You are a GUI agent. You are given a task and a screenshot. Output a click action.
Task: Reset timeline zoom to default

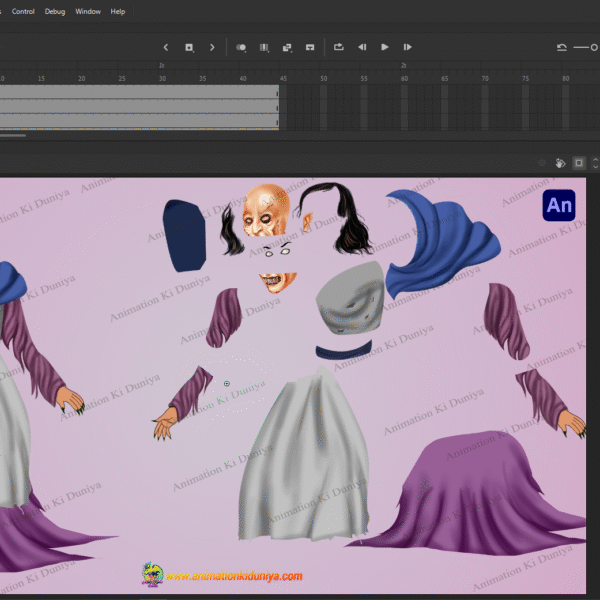tap(562, 47)
